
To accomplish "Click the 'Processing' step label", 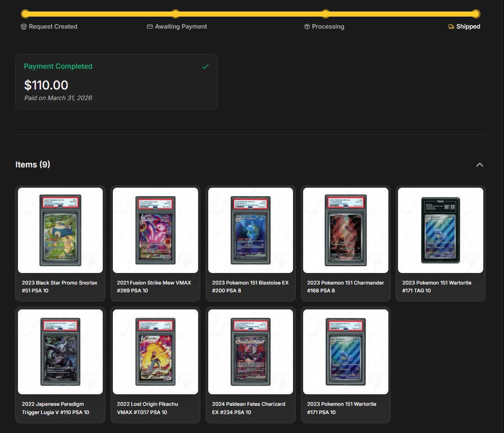I will coord(328,27).
